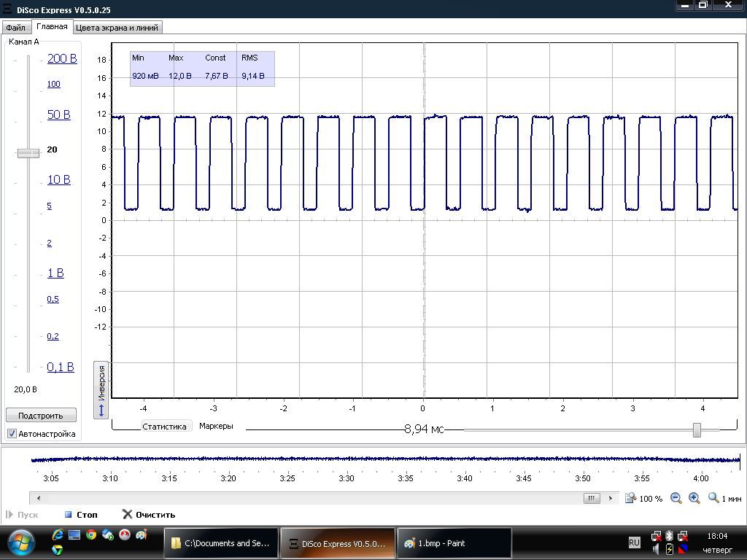
Task: Toggle the Автонастройка checkbox
Action: pyautogui.click(x=12, y=434)
